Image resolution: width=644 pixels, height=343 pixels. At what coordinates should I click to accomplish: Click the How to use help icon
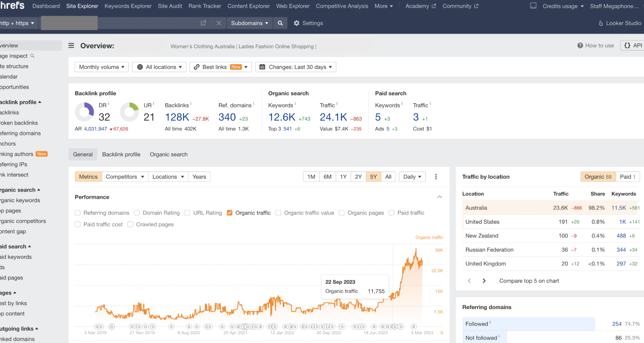580,46
